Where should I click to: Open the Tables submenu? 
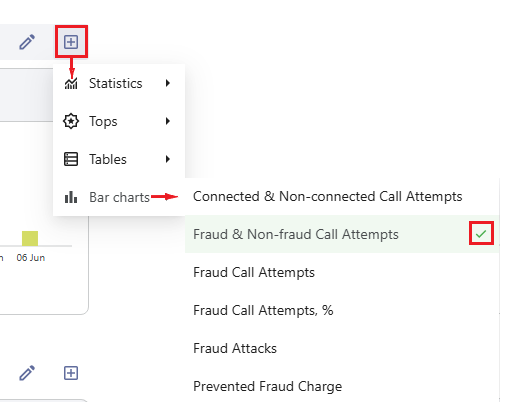pos(119,159)
